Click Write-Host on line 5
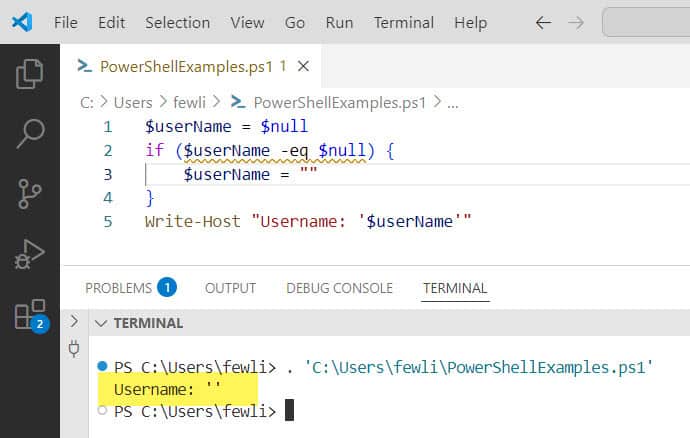The image size is (690, 438). (193, 221)
